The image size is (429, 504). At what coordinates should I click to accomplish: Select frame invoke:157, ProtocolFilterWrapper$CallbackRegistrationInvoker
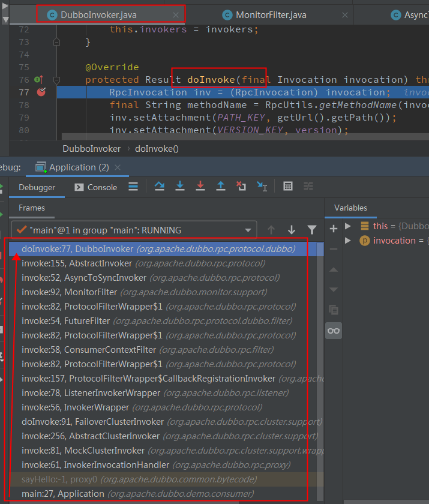tap(163, 379)
